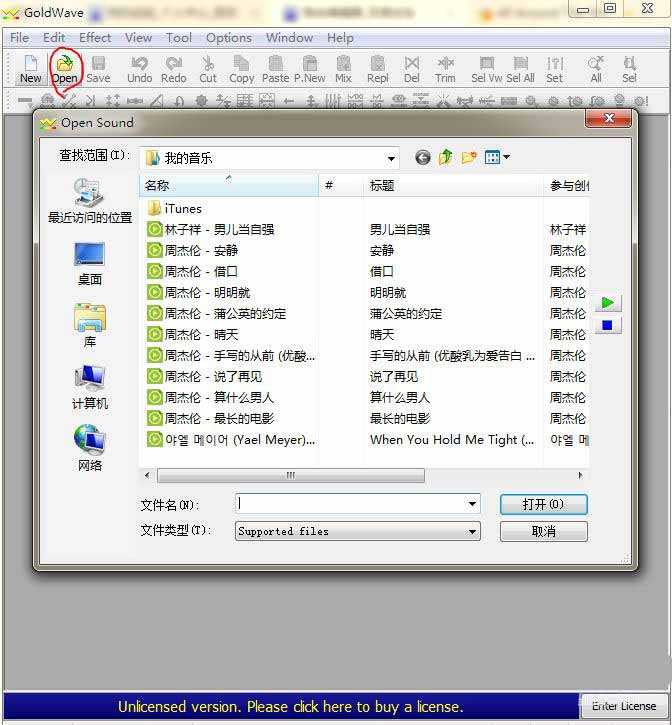Image resolution: width=672 pixels, height=725 pixels.
Task: Create a new folder using the dialog icon
Action: point(469,158)
